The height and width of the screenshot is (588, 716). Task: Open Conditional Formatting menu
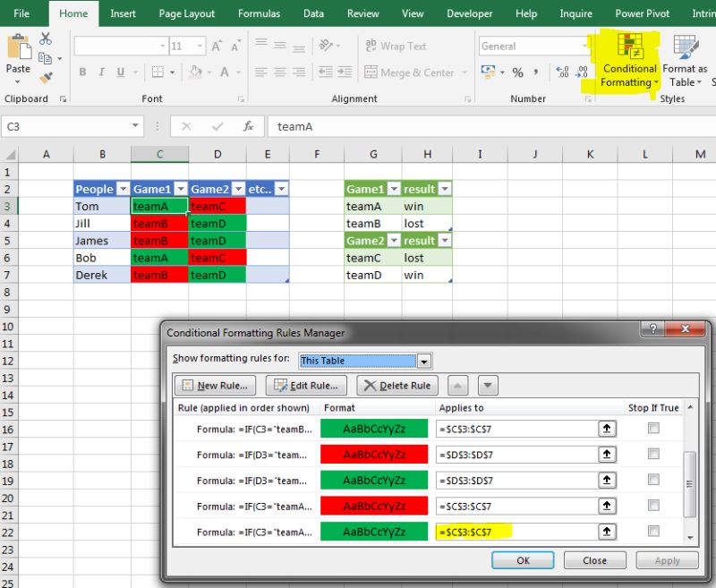[629, 63]
